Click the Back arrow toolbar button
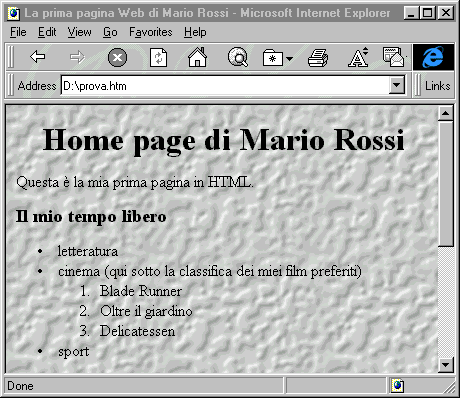 click(37, 57)
